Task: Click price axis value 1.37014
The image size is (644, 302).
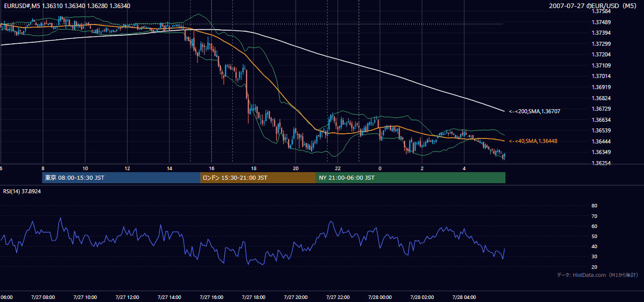Action: click(x=601, y=77)
